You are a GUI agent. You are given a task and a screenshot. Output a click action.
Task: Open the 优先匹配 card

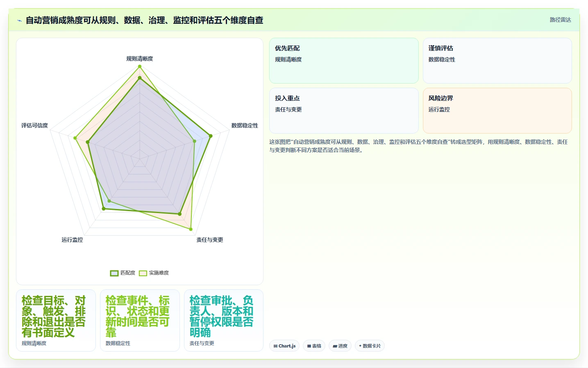click(344, 61)
